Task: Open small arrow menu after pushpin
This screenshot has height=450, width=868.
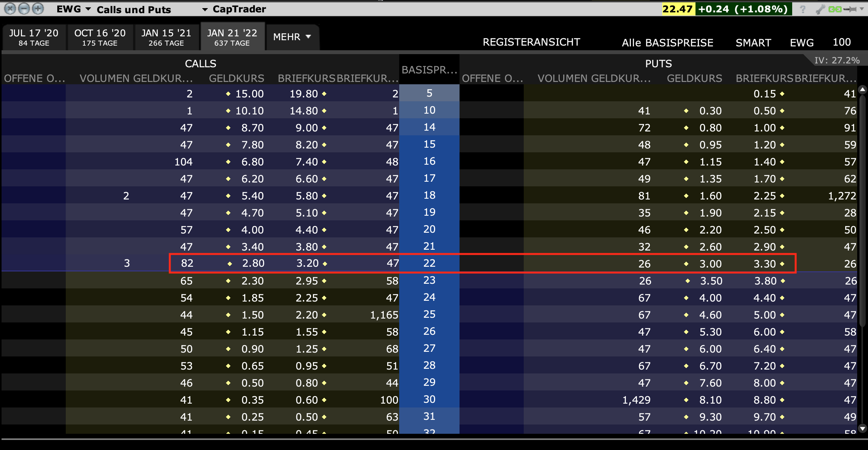Action: pos(862,9)
